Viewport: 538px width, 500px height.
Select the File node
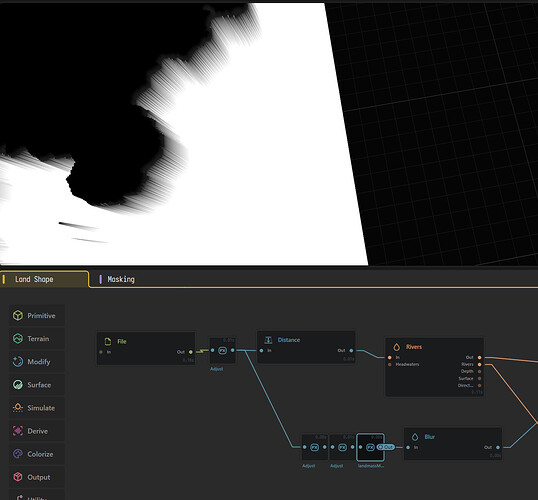(x=146, y=348)
